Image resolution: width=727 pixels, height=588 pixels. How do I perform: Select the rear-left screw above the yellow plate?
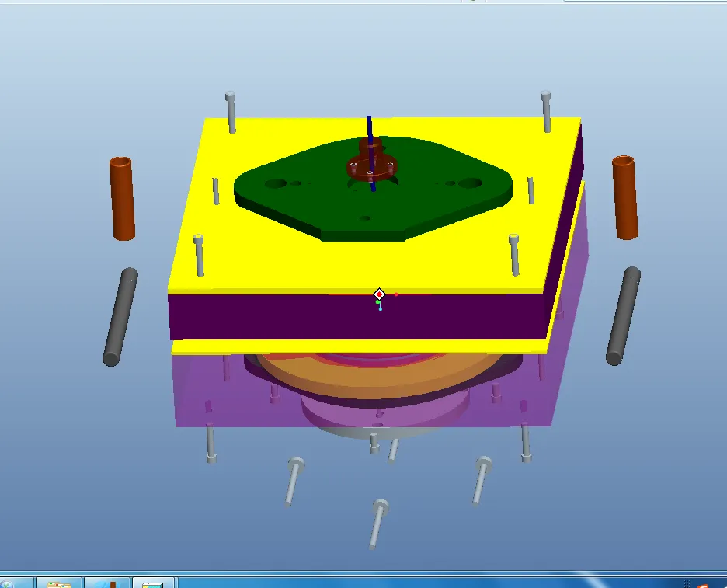point(231,113)
